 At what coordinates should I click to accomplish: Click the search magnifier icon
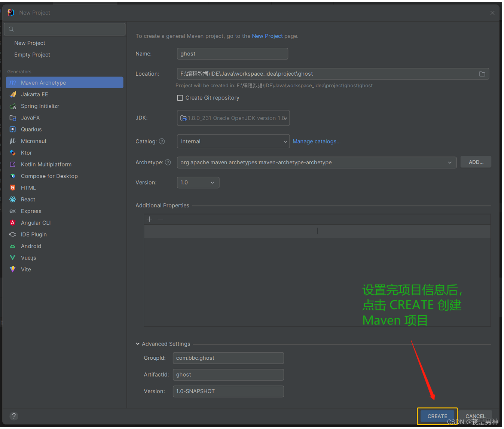[11, 29]
